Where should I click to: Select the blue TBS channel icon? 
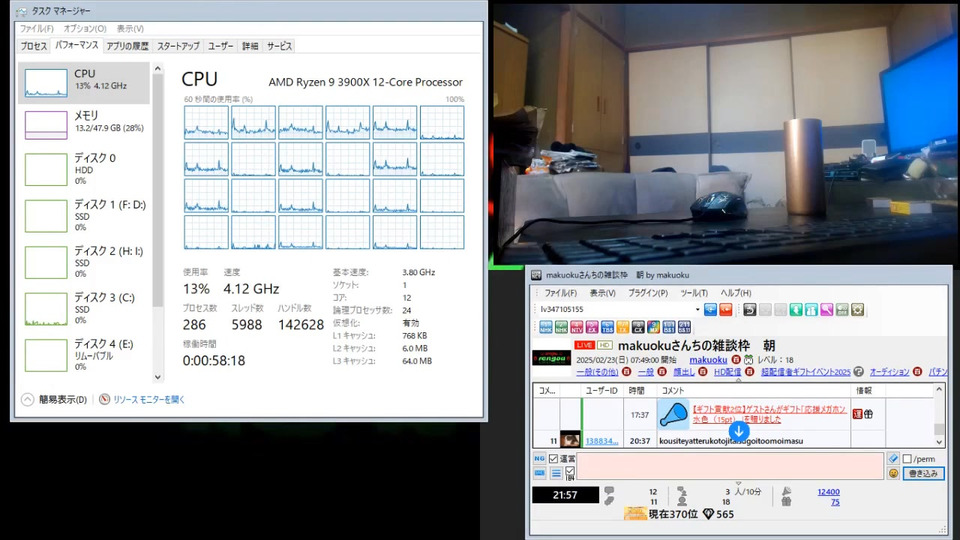[x=607, y=327]
